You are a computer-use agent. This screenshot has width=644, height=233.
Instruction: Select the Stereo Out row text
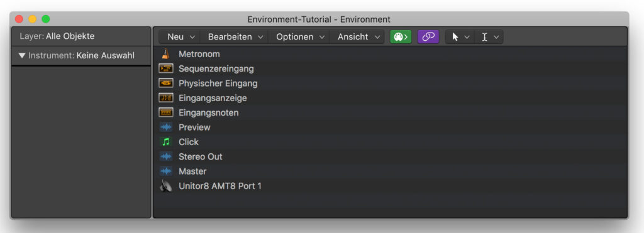201,157
